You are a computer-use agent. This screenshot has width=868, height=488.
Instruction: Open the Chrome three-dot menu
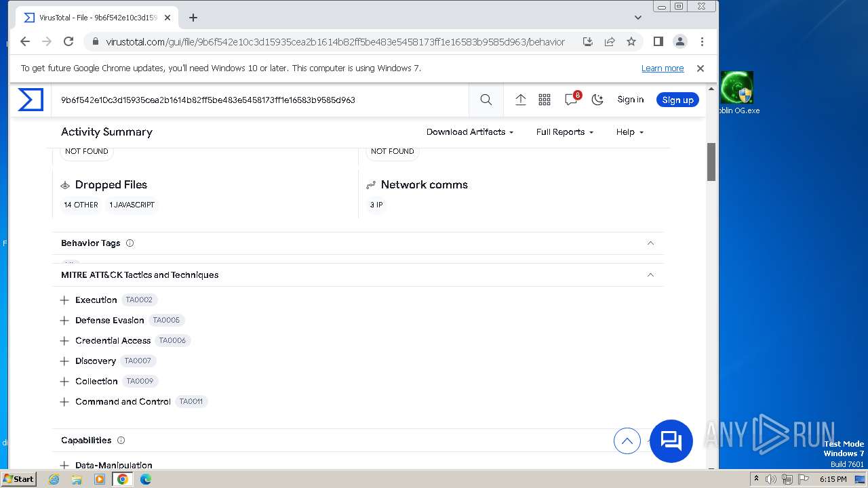click(x=702, y=41)
